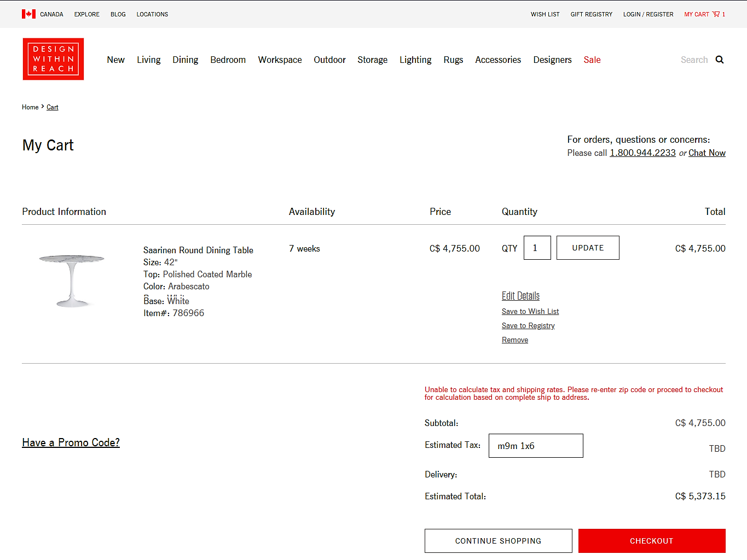Open the Gift Registry link
The image size is (747, 560).
point(591,14)
